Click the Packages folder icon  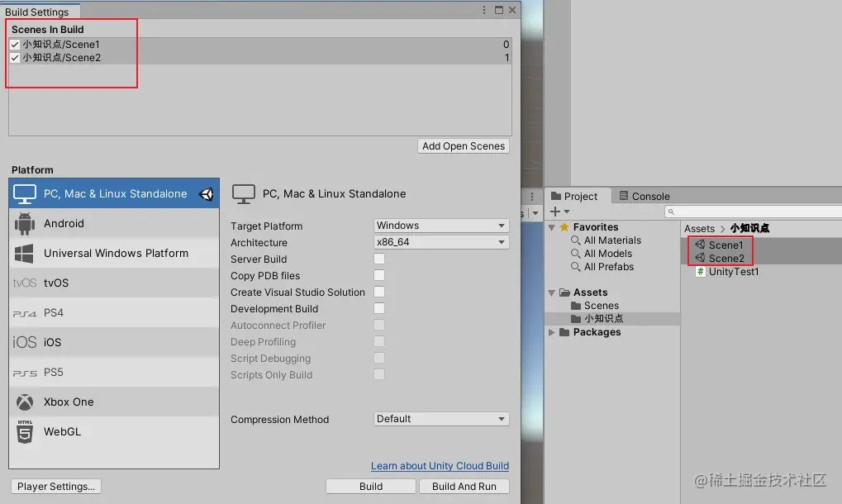click(564, 332)
